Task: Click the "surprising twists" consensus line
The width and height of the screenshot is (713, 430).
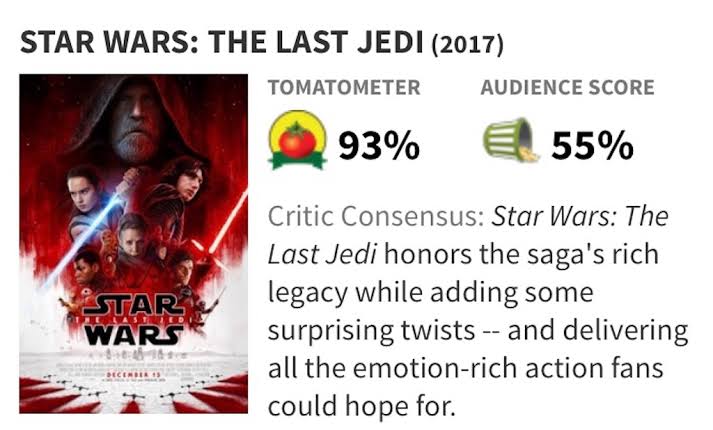Action: click(x=478, y=330)
